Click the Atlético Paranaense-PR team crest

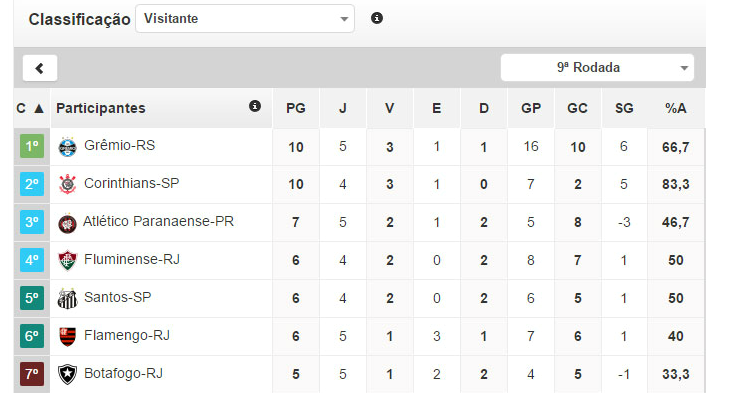click(67, 223)
